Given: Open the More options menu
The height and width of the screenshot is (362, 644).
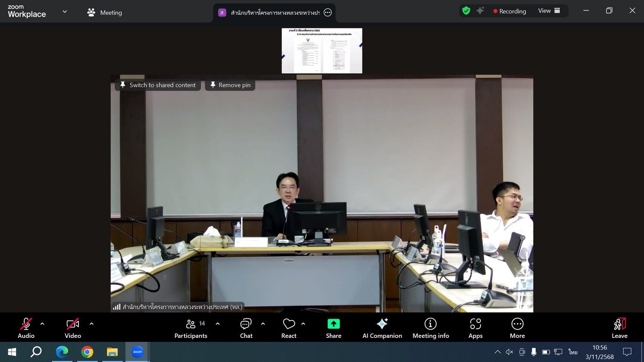Looking at the screenshot, I should 517,328.
